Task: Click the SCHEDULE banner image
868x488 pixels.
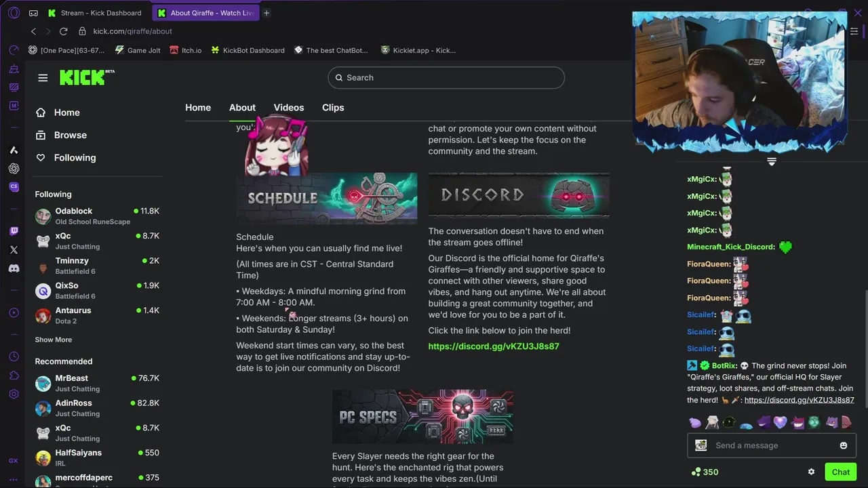Action: pos(327,198)
